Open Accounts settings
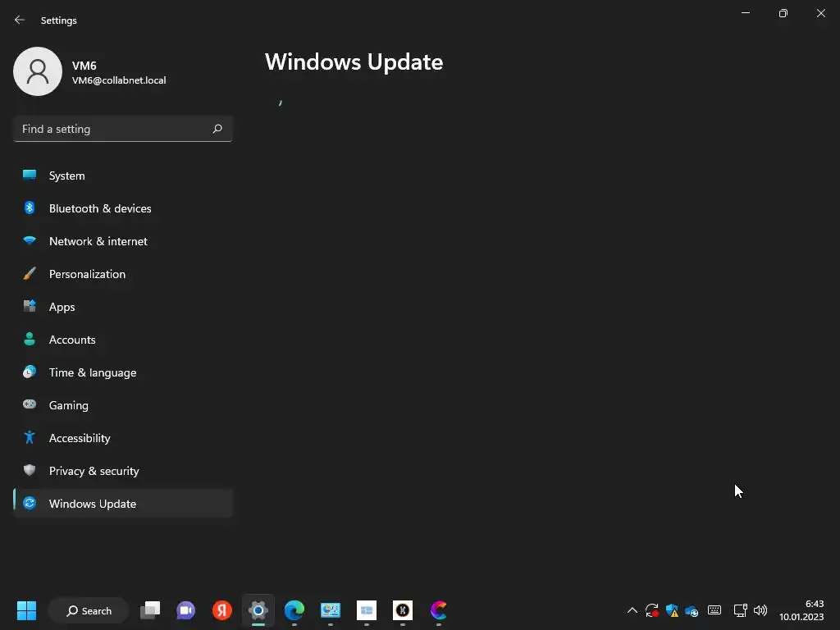The image size is (840, 630). click(x=123, y=340)
